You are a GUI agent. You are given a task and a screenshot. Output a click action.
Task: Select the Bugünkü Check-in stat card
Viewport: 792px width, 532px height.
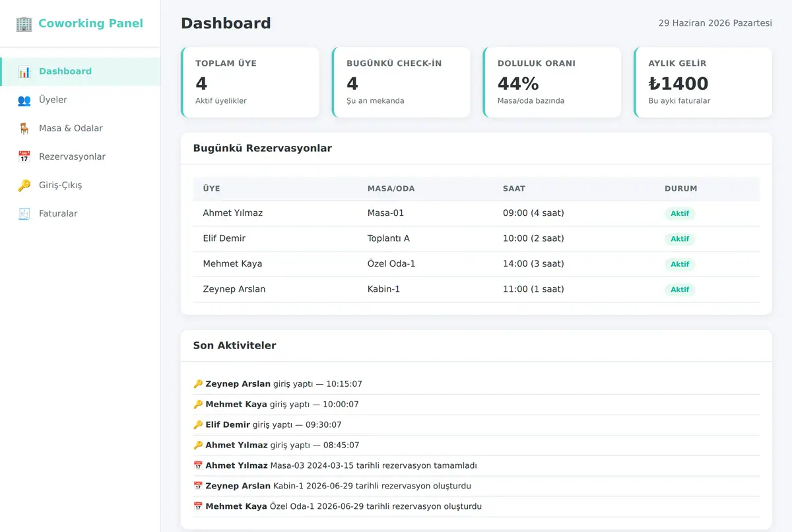pyautogui.click(x=401, y=83)
